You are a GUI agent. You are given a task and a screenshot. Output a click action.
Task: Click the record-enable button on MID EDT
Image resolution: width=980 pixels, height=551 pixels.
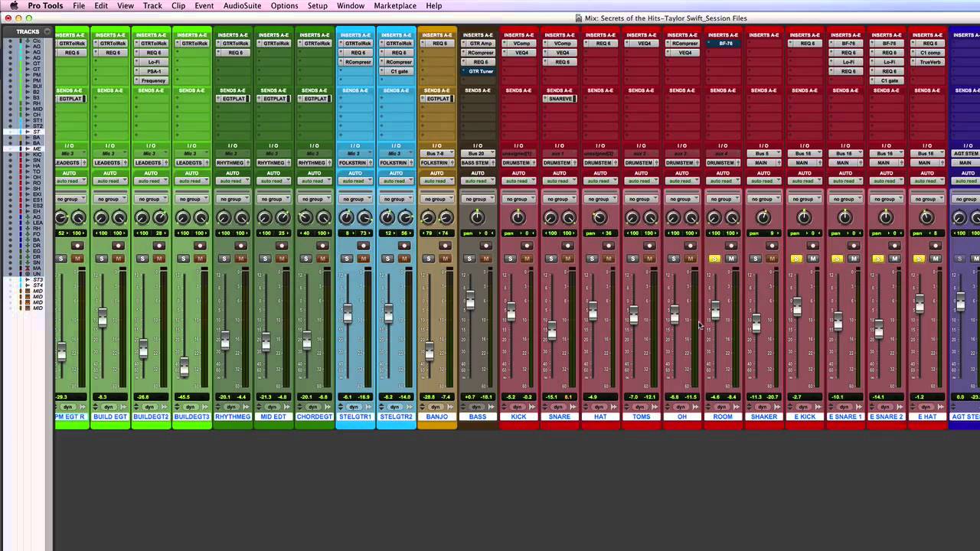pos(282,246)
